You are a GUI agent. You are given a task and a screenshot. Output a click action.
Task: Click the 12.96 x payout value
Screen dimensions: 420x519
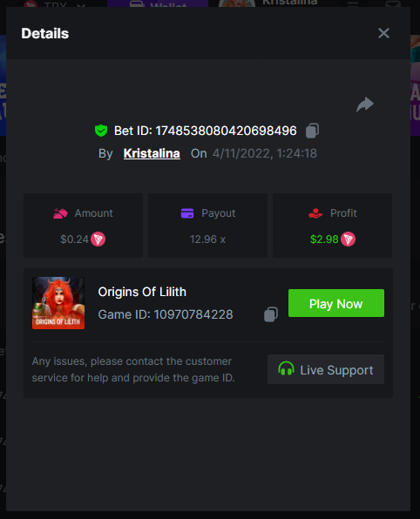click(207, 239)
